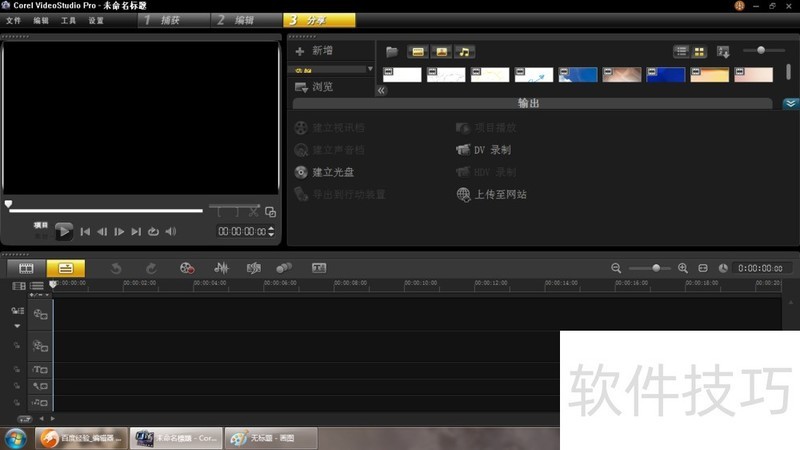Viewport: 800px width, 450px height.
Task: Switch library to thumbnail view
Action: tap(699, 51)
